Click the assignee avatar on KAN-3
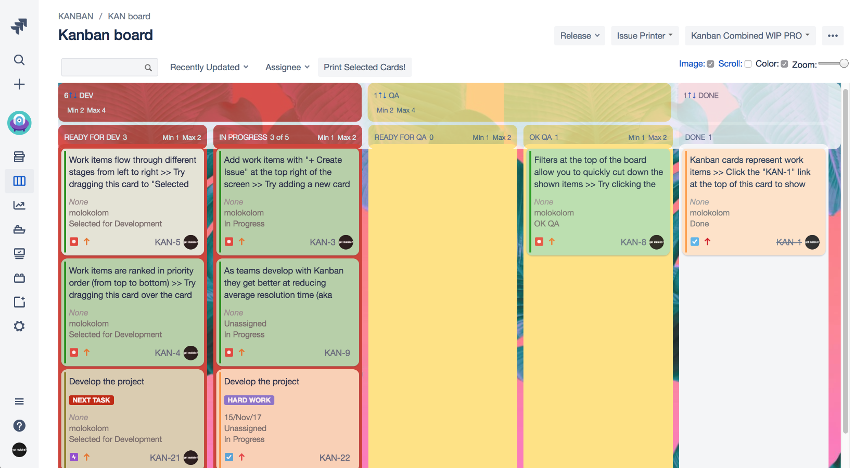Screen dimensions: 868x468 pos(346,242)
